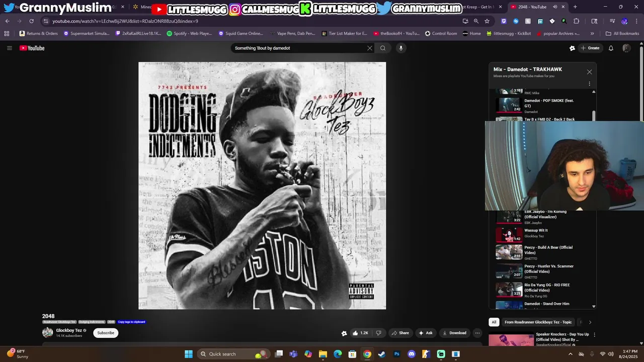
Task: Open the YouTube guide hamburger menu
Action: (9, 48)
